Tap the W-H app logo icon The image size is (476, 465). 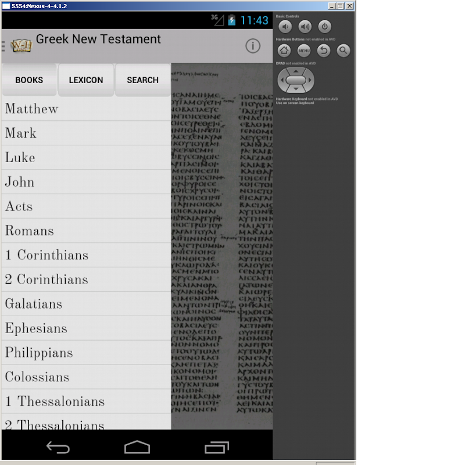click(x=21, y=46)
